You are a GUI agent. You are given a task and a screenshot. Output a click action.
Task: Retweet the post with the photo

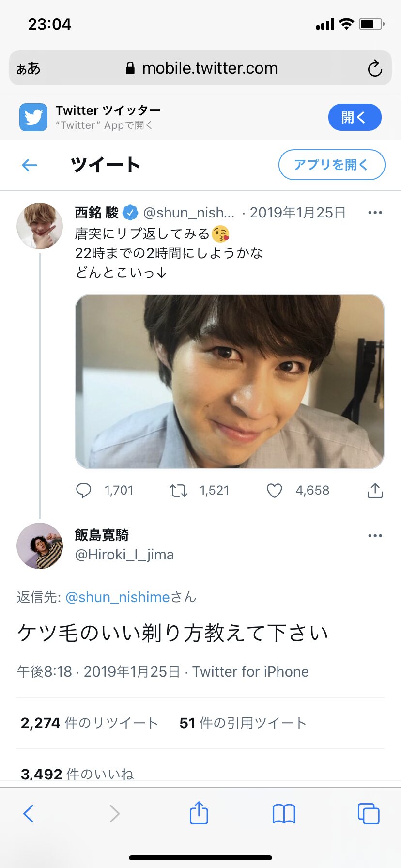click(179, 490)
